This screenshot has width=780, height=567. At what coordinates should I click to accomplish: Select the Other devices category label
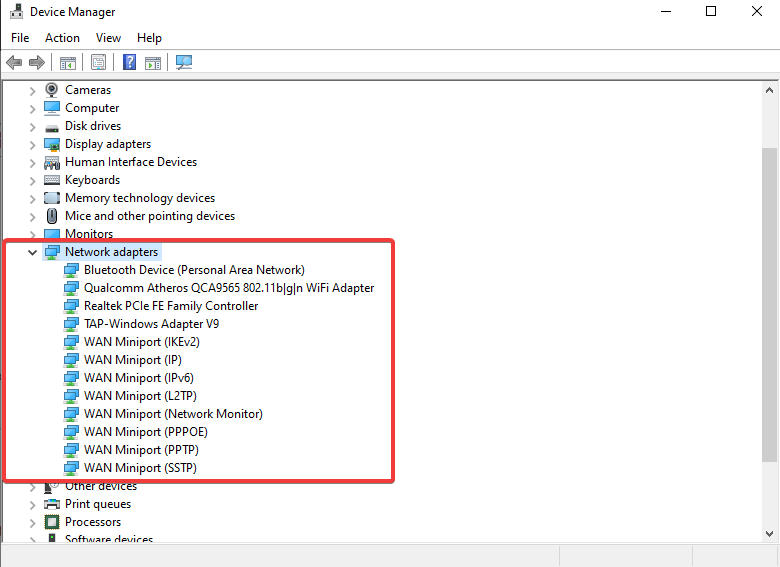101,486
